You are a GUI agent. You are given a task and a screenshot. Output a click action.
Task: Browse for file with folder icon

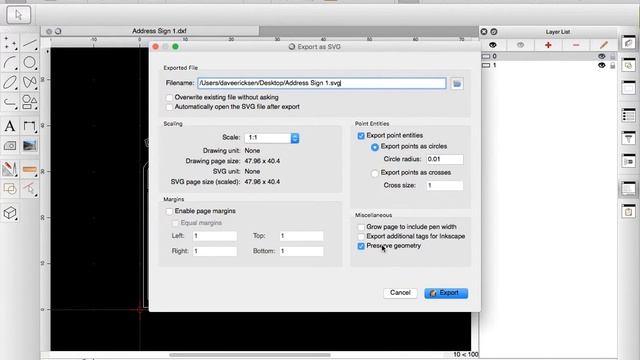click(457, 84)
